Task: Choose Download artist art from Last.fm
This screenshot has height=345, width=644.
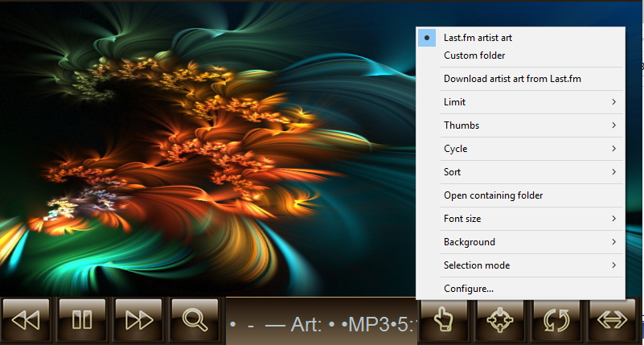Action: click(x=512, y=79)
